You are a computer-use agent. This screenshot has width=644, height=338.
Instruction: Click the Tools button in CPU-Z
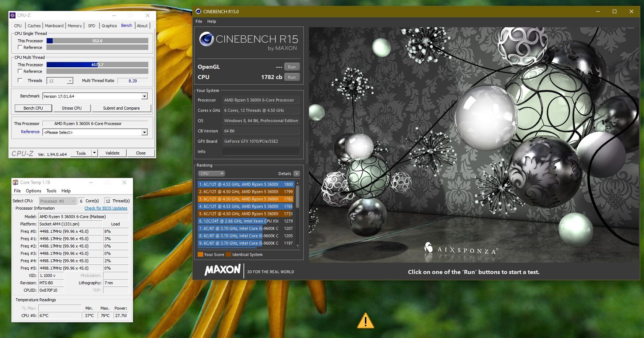[x=81, y=153]
